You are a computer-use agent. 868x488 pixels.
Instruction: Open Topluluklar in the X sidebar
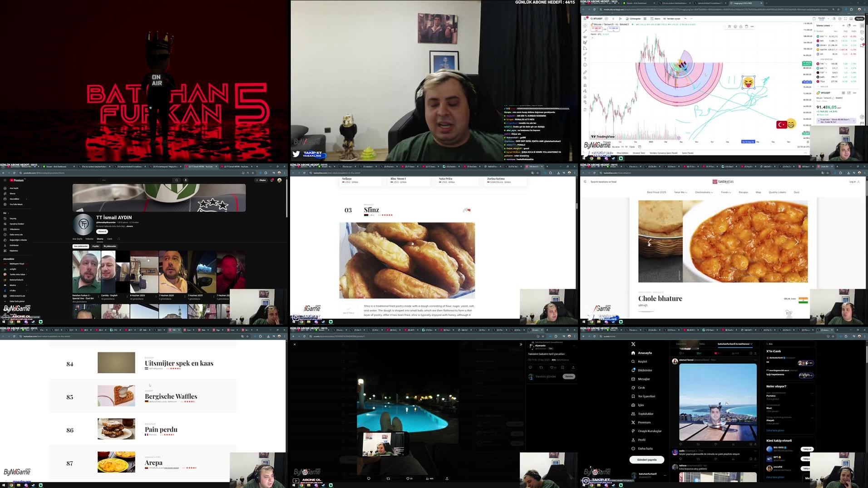point(642,414)
